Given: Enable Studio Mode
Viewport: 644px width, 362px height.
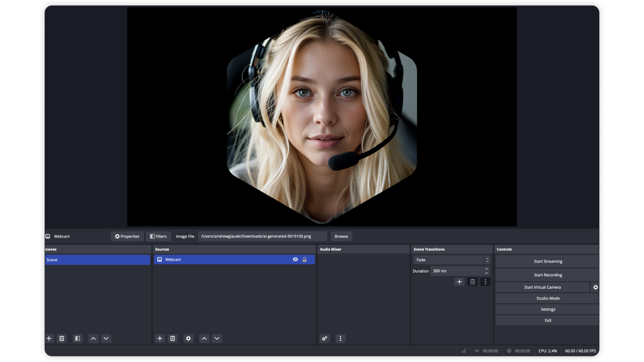Looking at the screenshot, I should (547, 298).
